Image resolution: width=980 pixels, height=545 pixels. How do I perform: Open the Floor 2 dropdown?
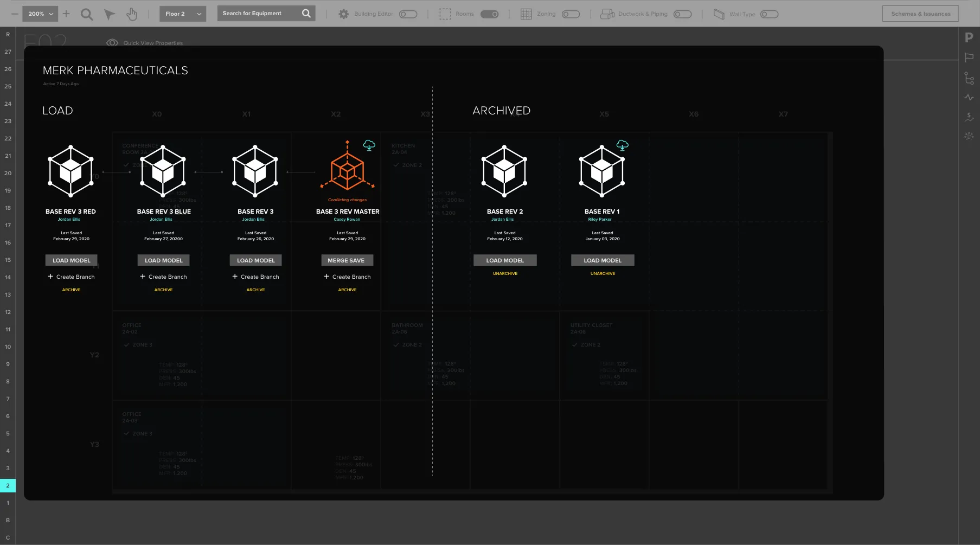pyautogui.click(x=183, y=14)
